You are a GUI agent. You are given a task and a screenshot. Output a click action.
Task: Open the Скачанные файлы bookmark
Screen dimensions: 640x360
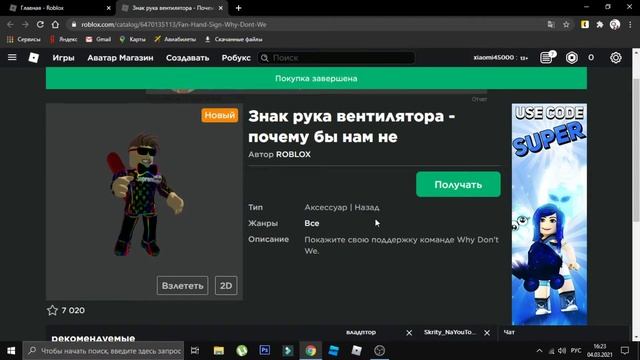[233, 39]
